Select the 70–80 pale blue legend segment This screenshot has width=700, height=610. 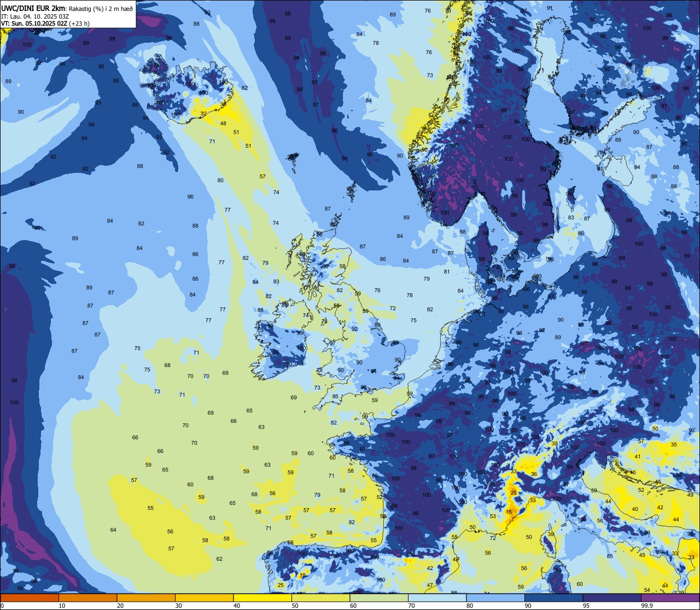(437, 597)
